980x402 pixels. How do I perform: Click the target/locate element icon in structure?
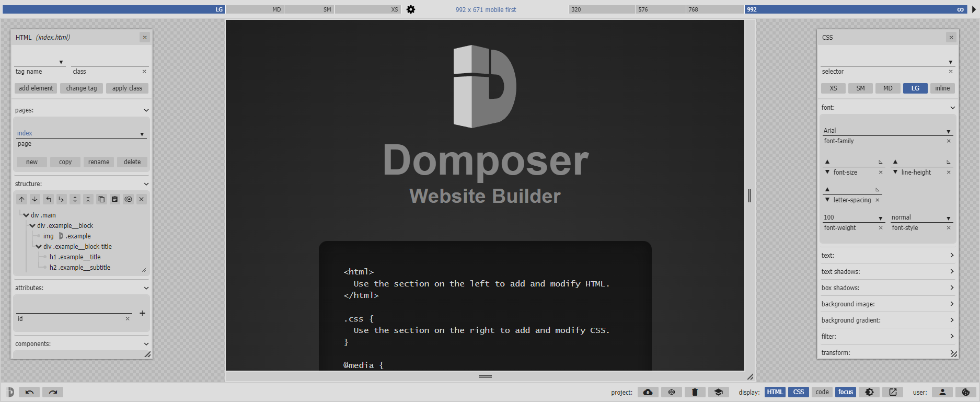tap(128, 199)
